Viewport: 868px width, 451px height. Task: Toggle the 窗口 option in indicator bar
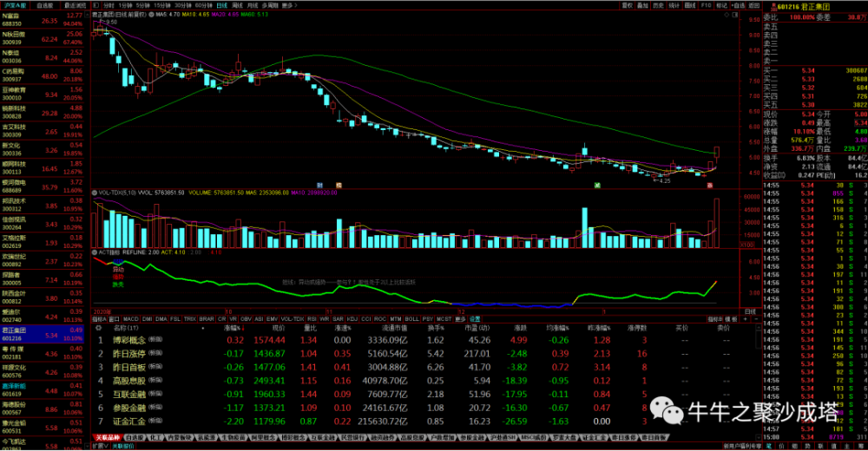[x=114, y=319]
